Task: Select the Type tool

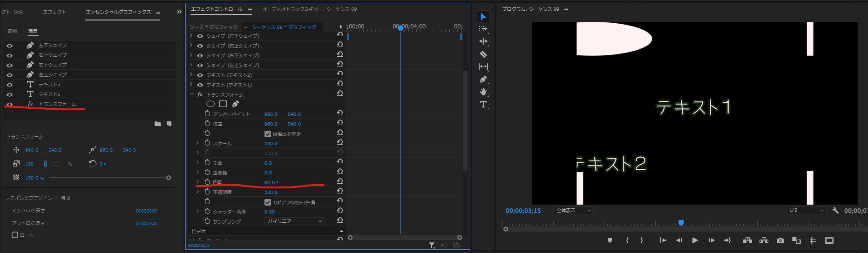Action: click(x=483, y=104)
